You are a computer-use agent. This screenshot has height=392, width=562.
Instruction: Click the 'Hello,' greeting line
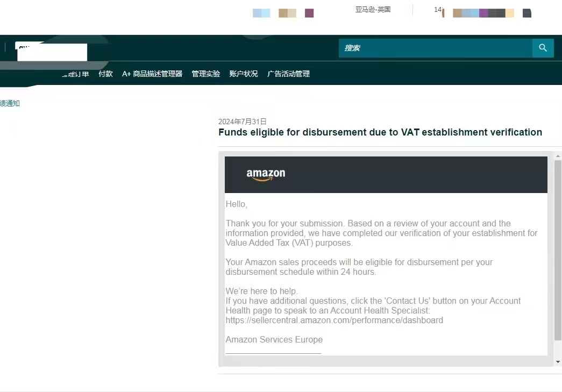[x=236, y=204]
